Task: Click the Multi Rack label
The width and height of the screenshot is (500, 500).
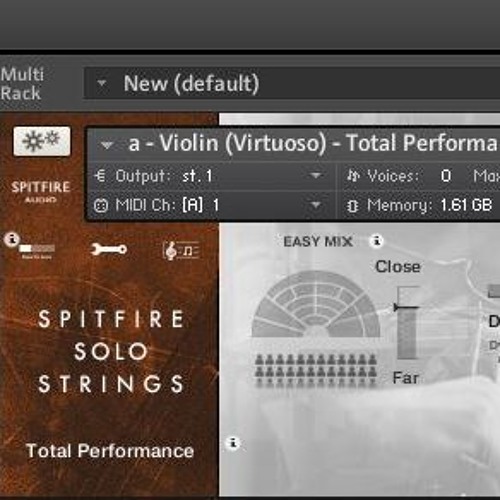Action: pos(22,84)
